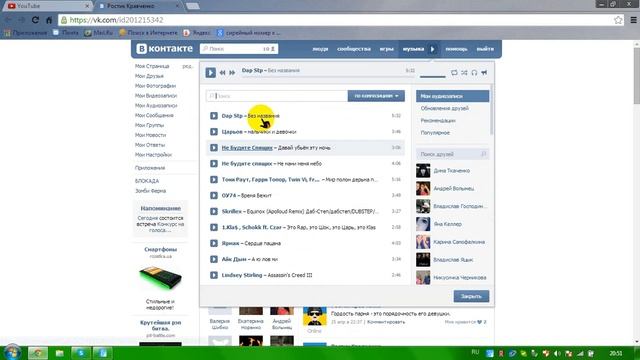Open 'люди' in VK header menu
This screenshot has width=640, height=360.
[x=320, y=49]
